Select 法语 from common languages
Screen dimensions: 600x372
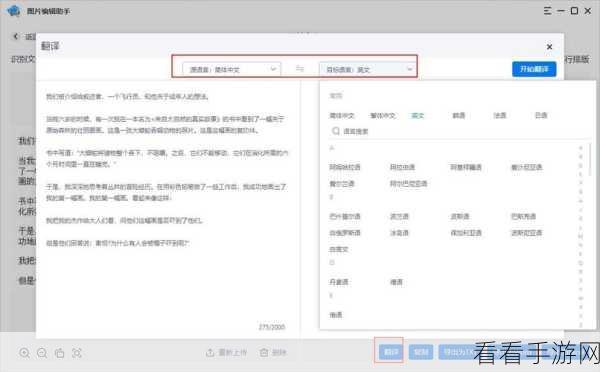click(500, 116)
